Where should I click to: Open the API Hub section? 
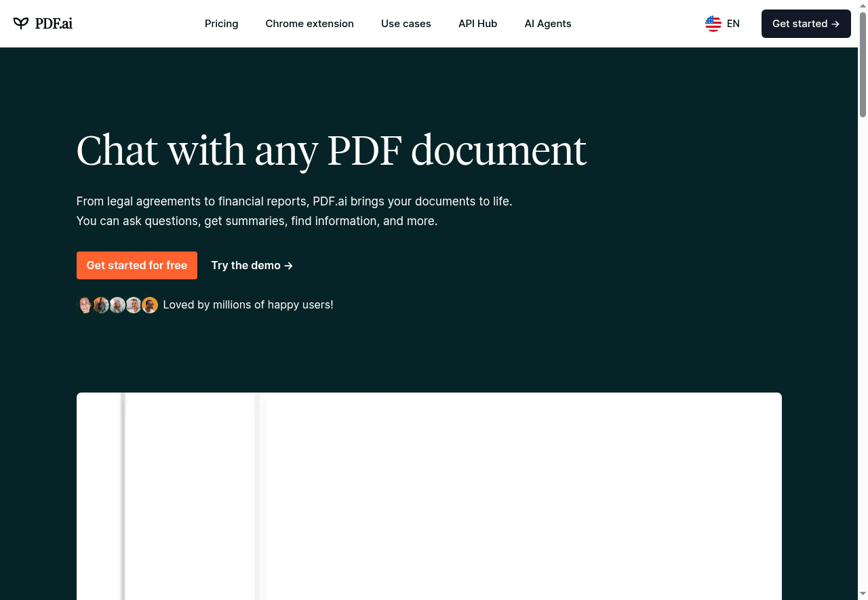pos(477,24)
